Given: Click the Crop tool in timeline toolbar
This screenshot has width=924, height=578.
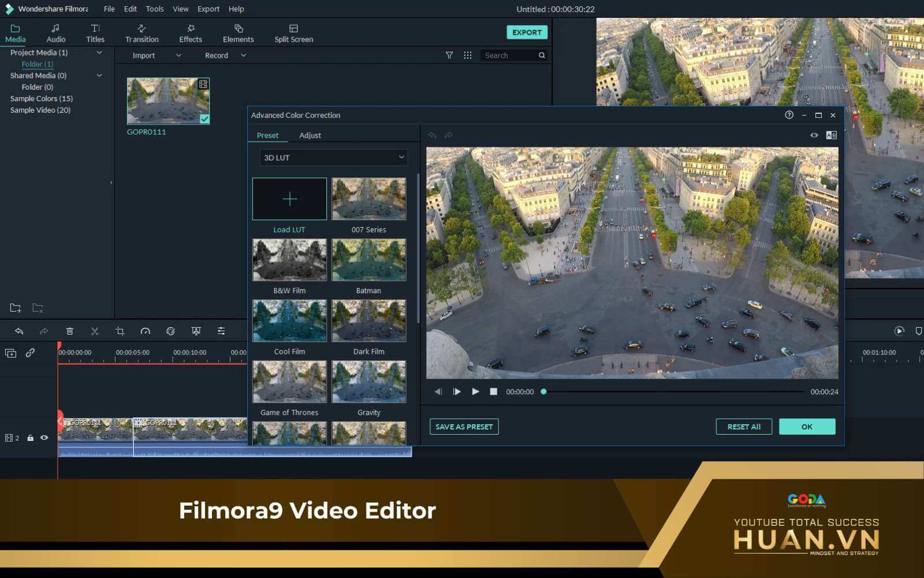Looking at the screenshot, I should coord(120,331).
